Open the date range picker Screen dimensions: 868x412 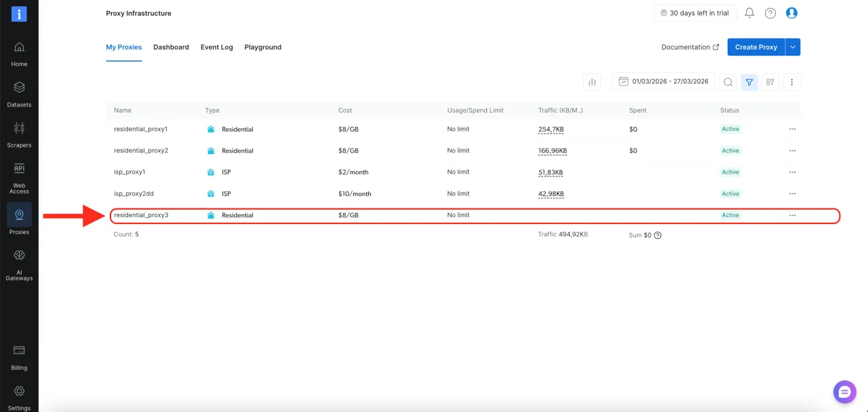pos(663,81)
